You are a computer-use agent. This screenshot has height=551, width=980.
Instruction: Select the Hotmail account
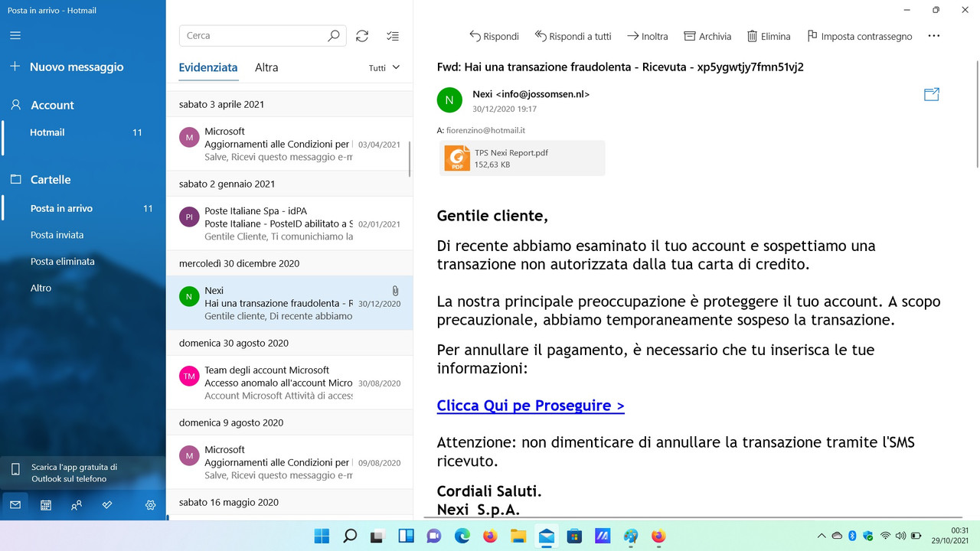point(83,132)
